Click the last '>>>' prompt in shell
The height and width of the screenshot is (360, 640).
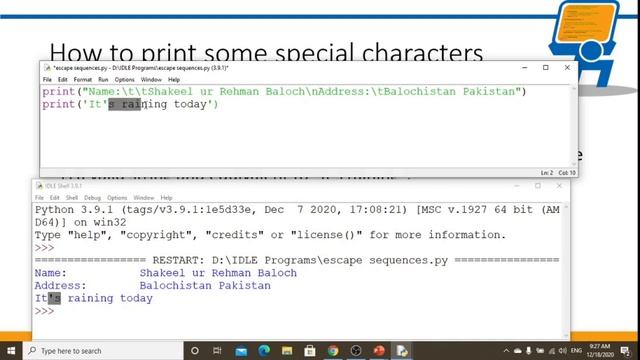[x=44, y=311]
